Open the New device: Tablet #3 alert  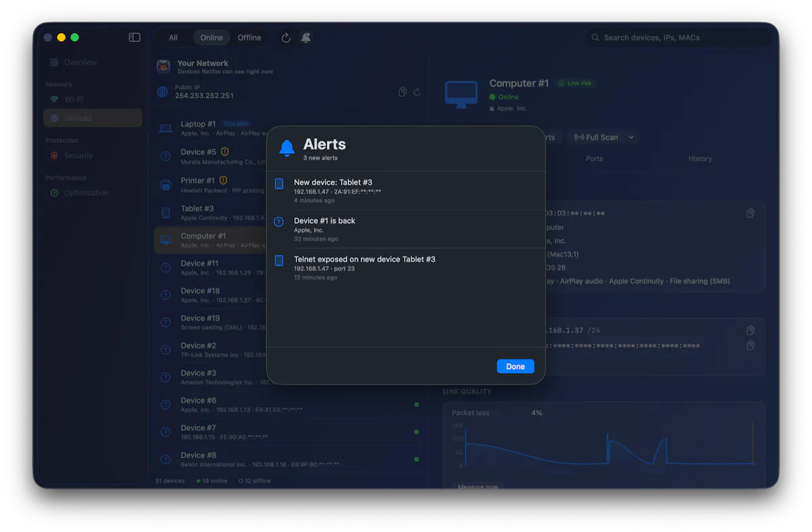[x=406, y=191]
